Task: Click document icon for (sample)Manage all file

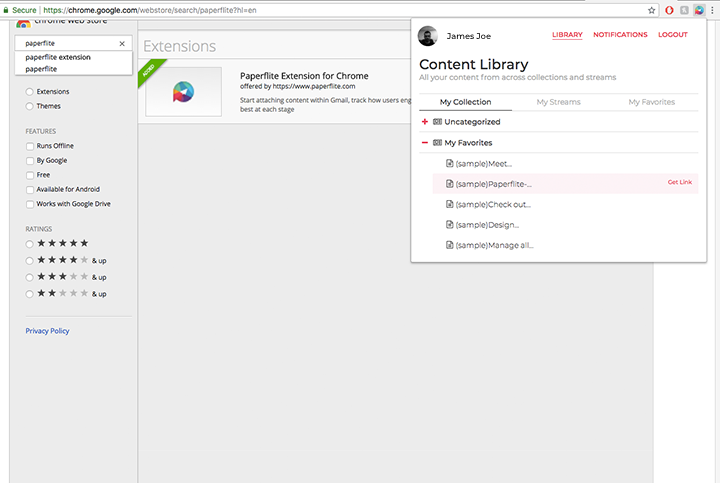Action: 450,245
